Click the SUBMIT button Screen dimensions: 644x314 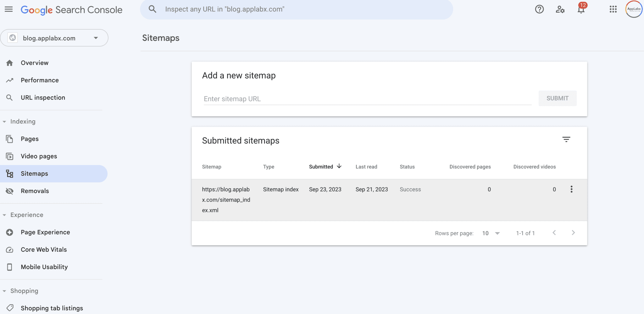click(557, 98)
